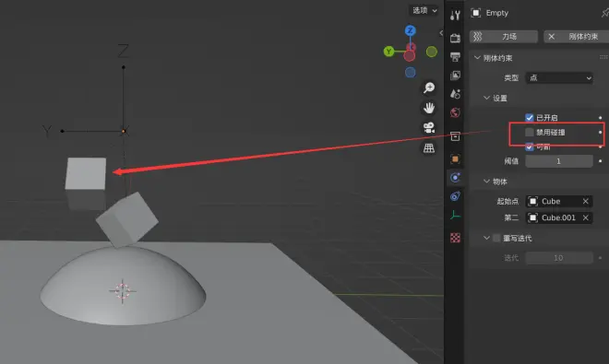Open the 选项 options menu
This screenshot has width=609, height=364.
point(424,10)
